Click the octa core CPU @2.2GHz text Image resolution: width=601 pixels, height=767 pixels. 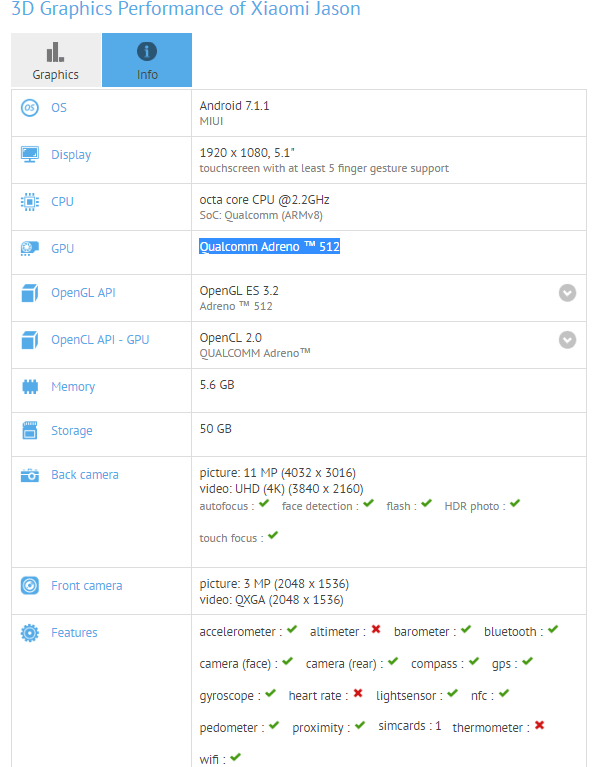point(265,200)
